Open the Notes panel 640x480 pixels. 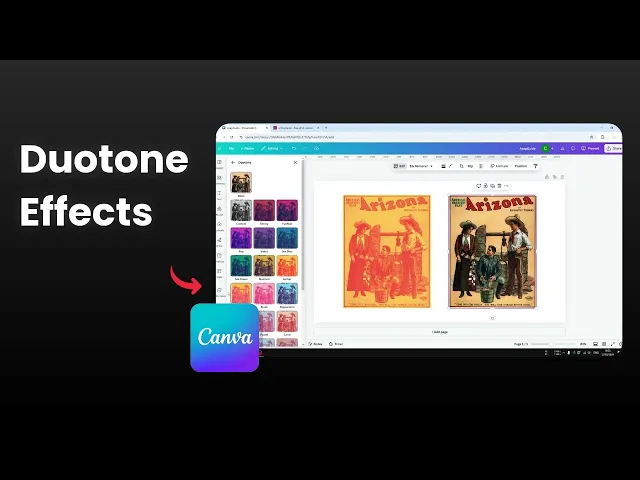pyautogui.click(x=315, y=344)
